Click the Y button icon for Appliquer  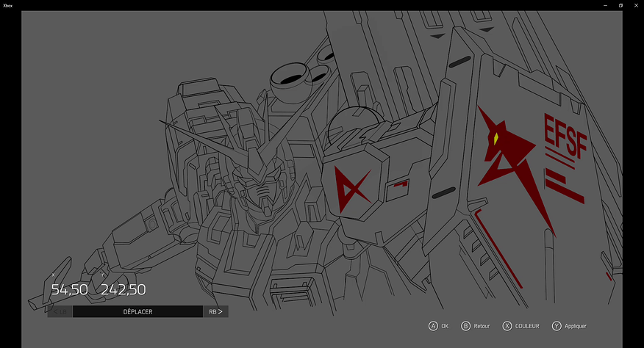pos(557,326)
